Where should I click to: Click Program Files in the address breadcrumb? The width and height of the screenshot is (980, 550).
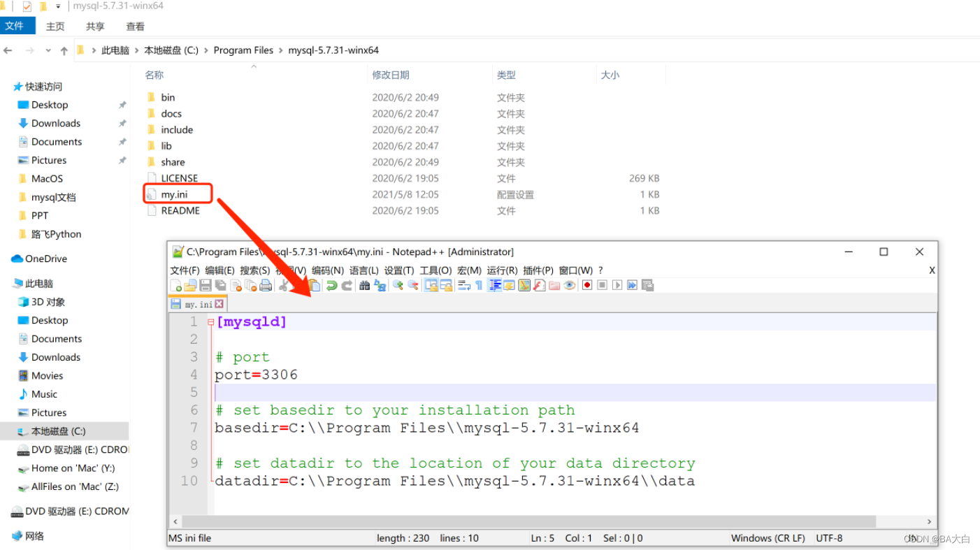point(243,50)
